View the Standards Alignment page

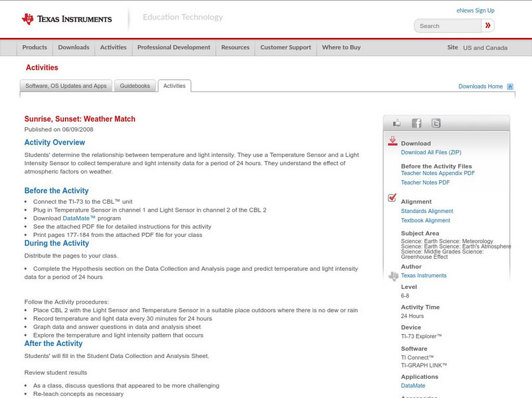pyautogui.click(x=427, y=211)
